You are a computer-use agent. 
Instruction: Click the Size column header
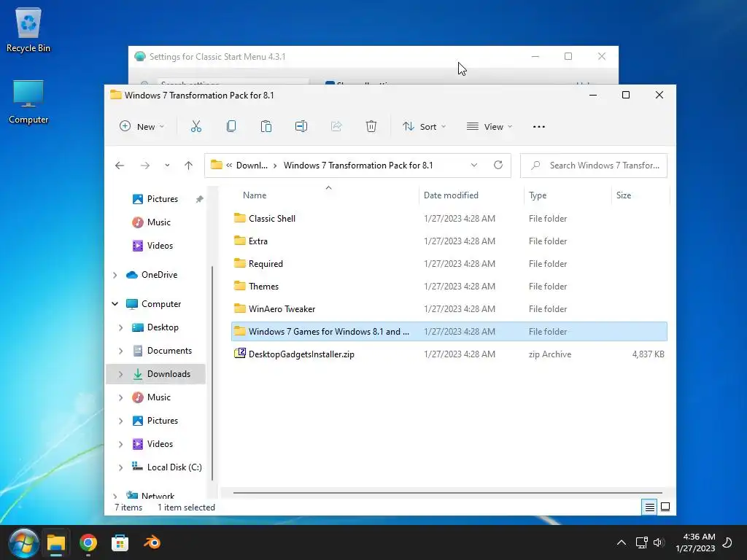(x=623, y=195)
